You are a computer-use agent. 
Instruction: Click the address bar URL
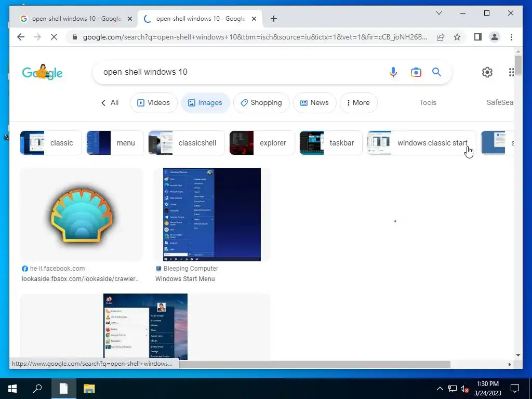point(255,37)
